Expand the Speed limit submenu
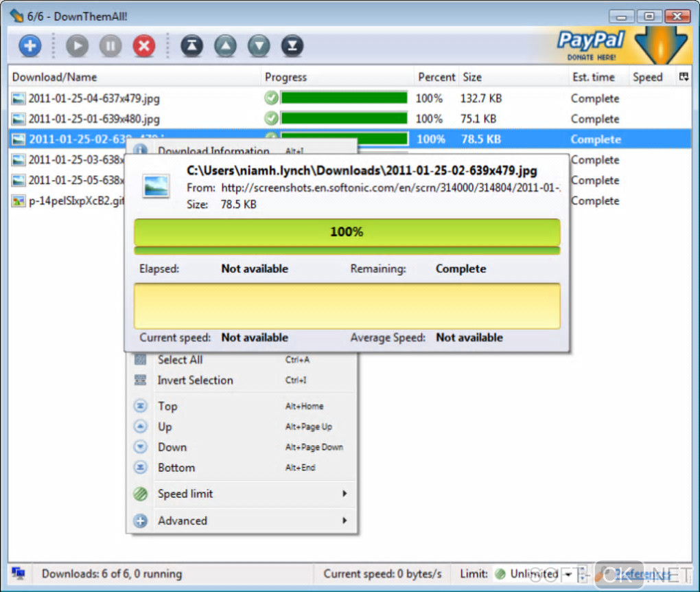The width and height of the screenshot is (700, 592). [x=242, y=494]
